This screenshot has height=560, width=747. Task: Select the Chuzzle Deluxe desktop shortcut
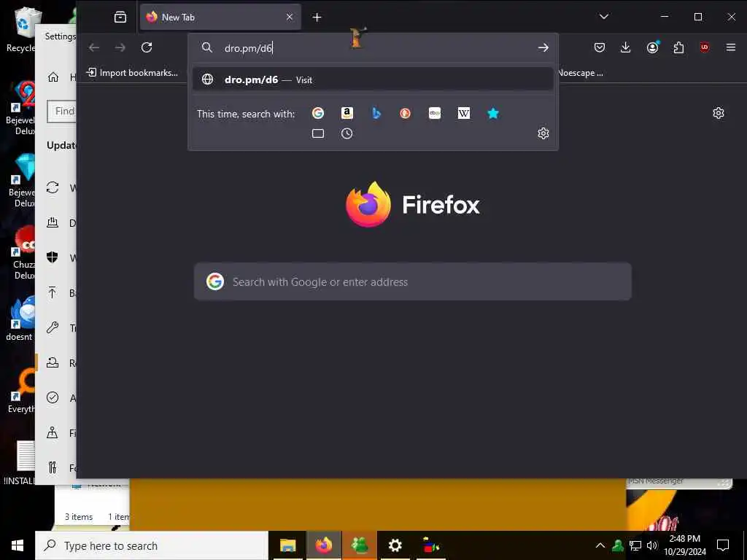click(x=23, y=253)
